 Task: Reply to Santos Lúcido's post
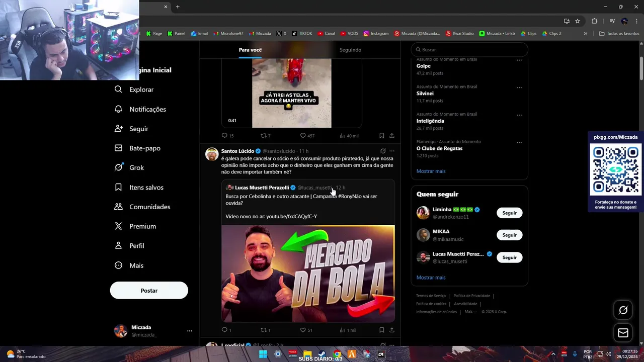coord(226,330)
